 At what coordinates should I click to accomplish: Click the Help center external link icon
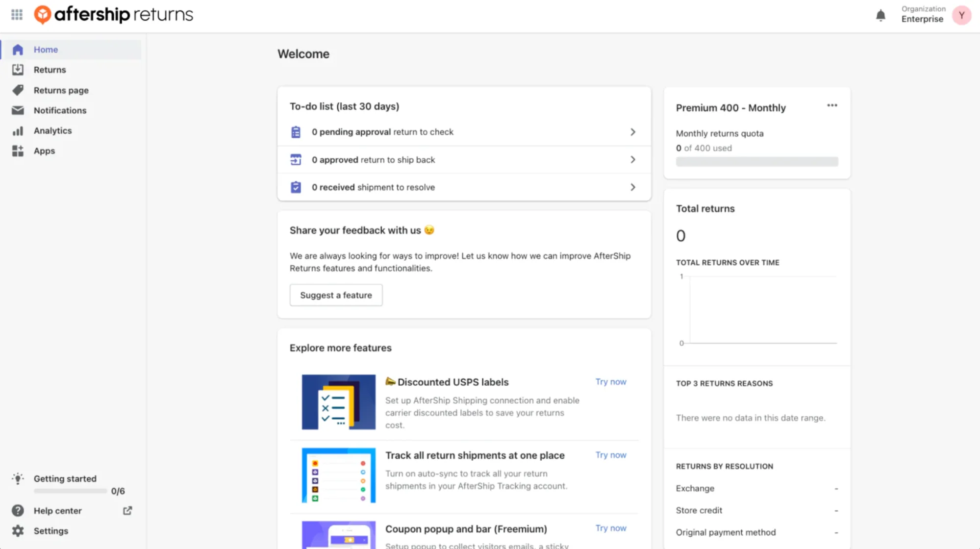pyautogui.click(x=127, y=510)
